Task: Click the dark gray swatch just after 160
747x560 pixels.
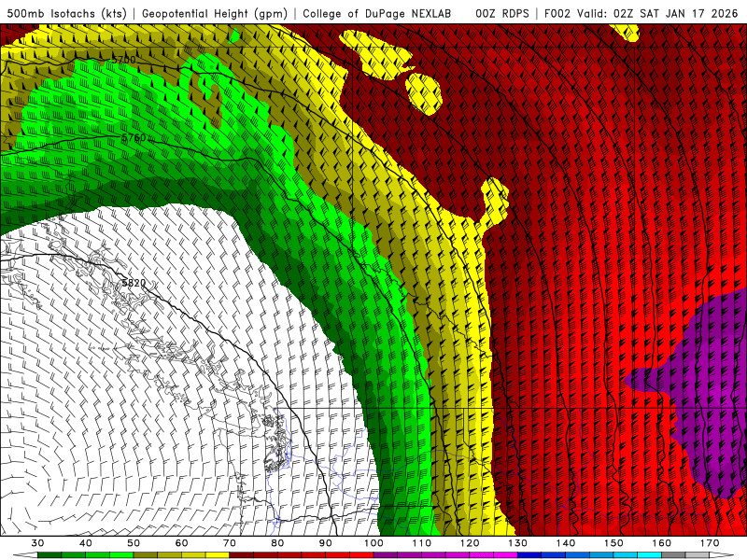Action: point(673,556)
